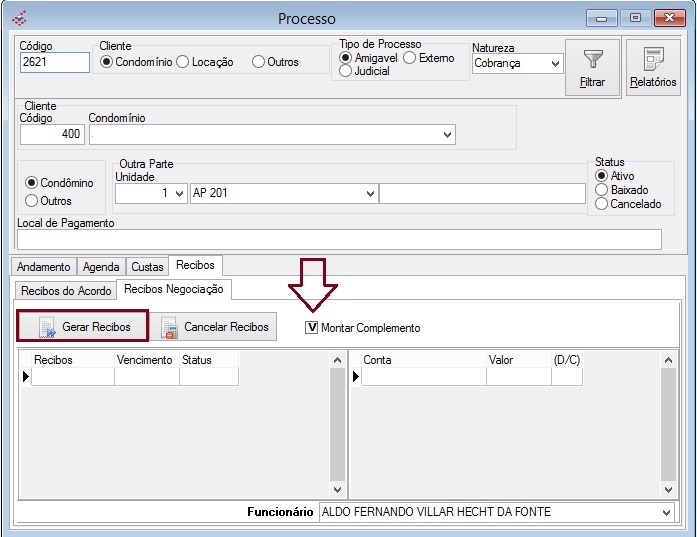This screenshot has height=537, width=697.
Task: Switch to the Andamento tab
Action: [43, 267]
